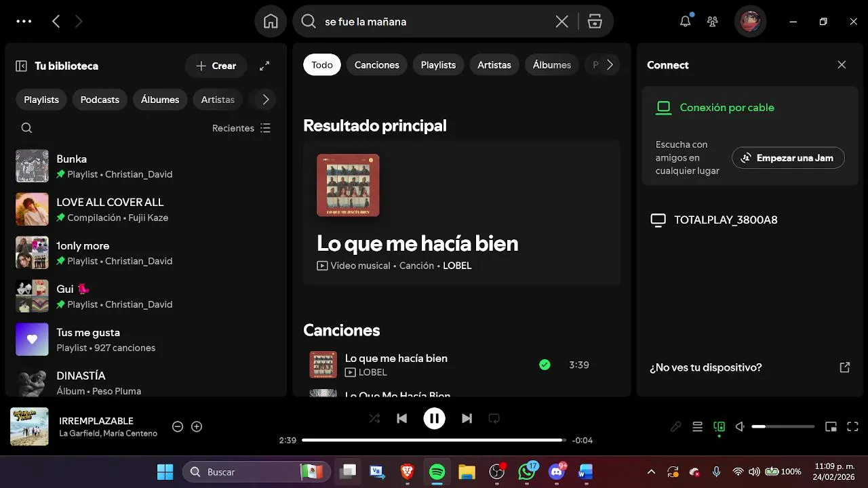Skip to the next track

pyautogui.click(x=467, y=418)
